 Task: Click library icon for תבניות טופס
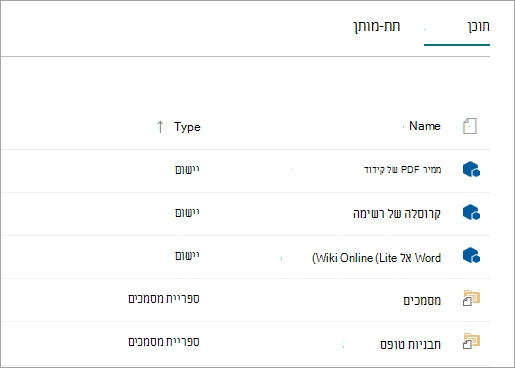471,341
